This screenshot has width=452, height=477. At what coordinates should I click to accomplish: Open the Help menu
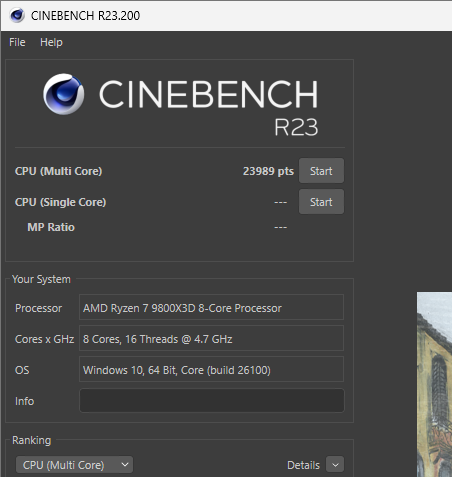click(51, 42)
